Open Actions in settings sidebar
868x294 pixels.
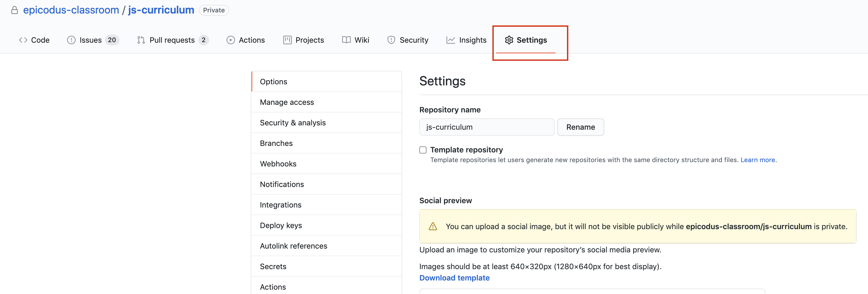(326, 286)
